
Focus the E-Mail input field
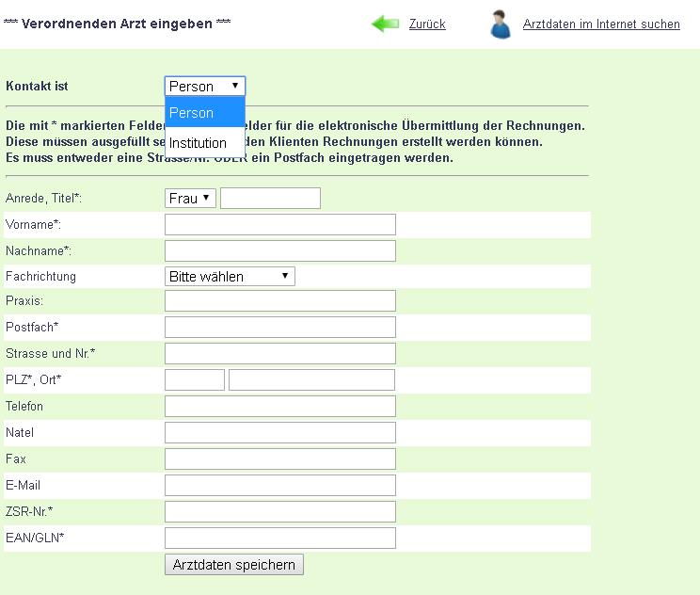coord(279,486)
